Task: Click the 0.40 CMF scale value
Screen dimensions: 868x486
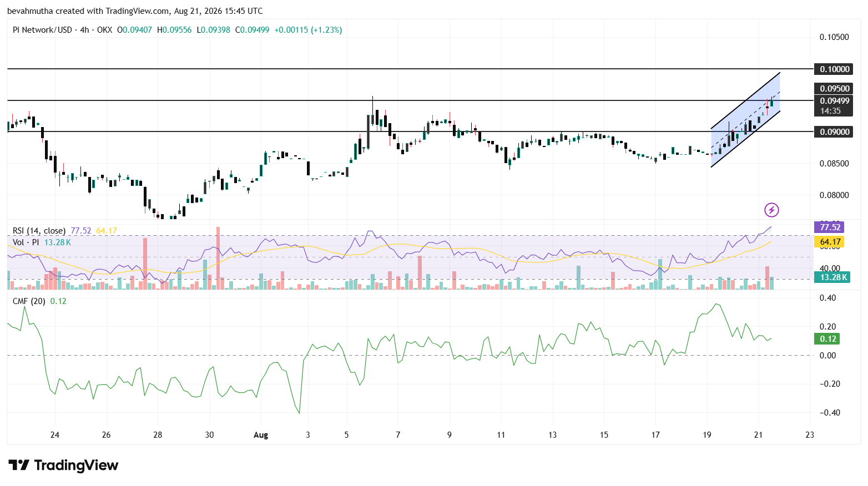Action: [x=828, y=298]
